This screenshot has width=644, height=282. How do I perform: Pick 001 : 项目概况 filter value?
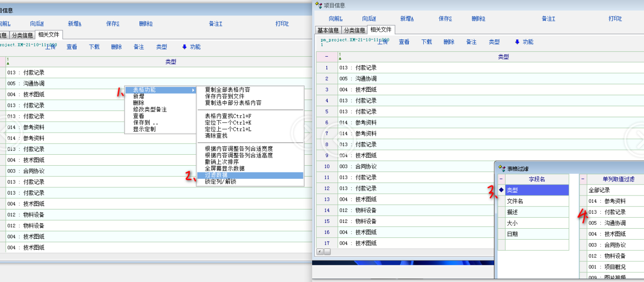[x=607, y=267]
